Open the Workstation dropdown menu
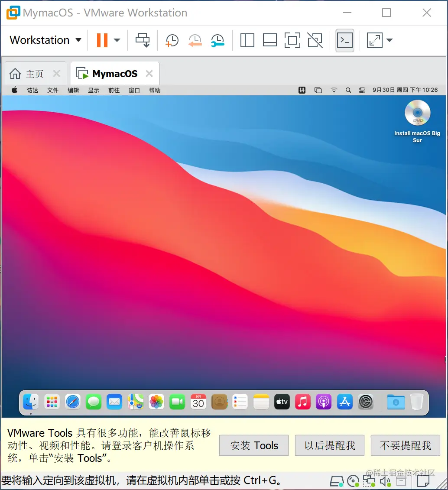 (45, 40)
